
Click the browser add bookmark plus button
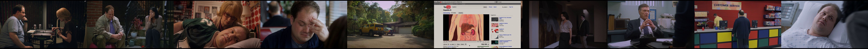439,2
